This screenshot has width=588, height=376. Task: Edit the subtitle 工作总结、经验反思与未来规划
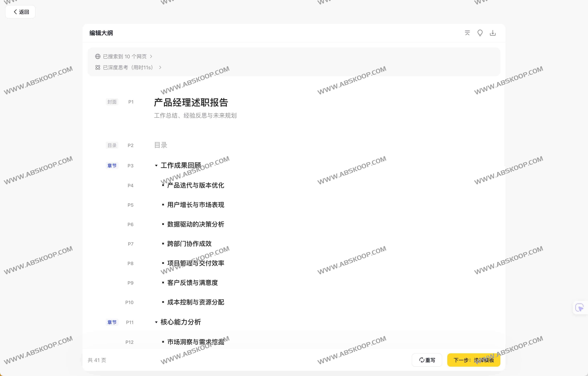[195, 115]
